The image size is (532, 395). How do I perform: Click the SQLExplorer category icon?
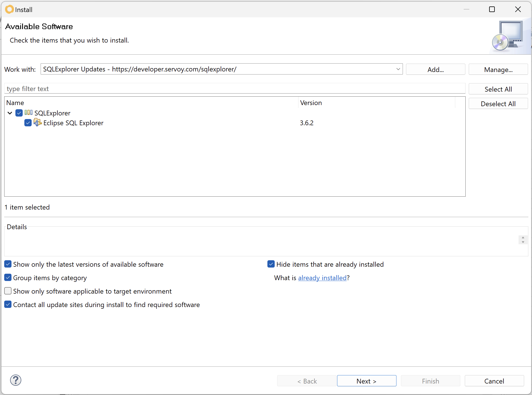(x=28, y=113)
